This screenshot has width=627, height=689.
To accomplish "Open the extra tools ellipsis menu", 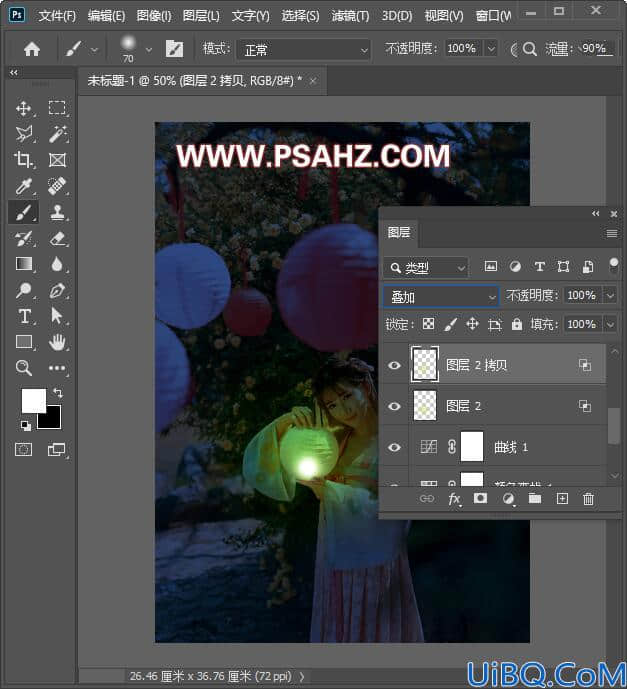I will point(57,368).
